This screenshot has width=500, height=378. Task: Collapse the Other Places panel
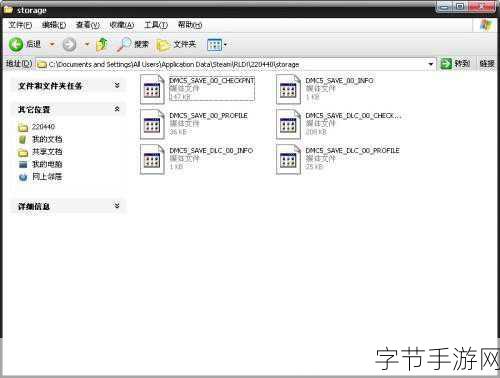(x=117, y=109)
